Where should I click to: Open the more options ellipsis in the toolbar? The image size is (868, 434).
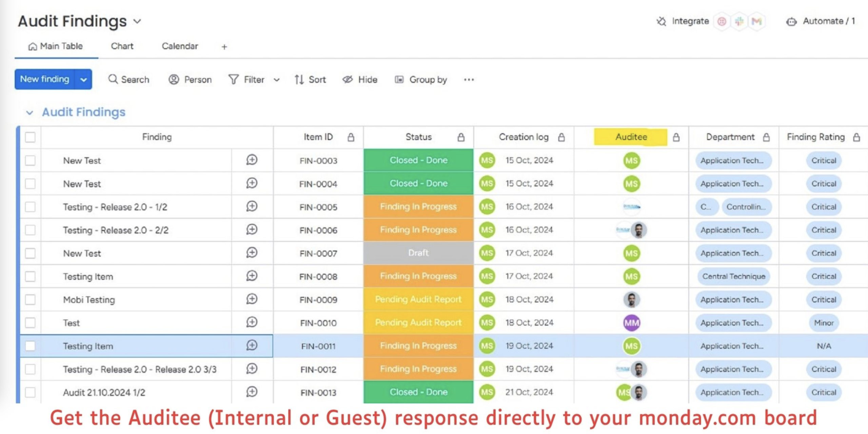tap(469, 79)
